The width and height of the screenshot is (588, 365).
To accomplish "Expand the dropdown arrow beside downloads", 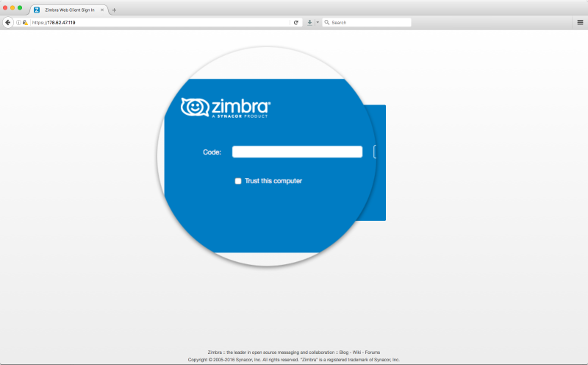I will (x=318, y=23).
